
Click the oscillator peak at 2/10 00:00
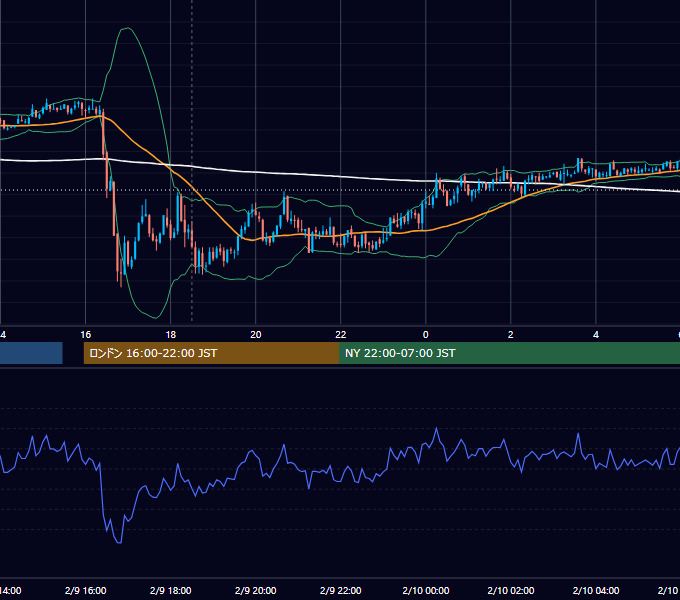[x=437, y=428]
